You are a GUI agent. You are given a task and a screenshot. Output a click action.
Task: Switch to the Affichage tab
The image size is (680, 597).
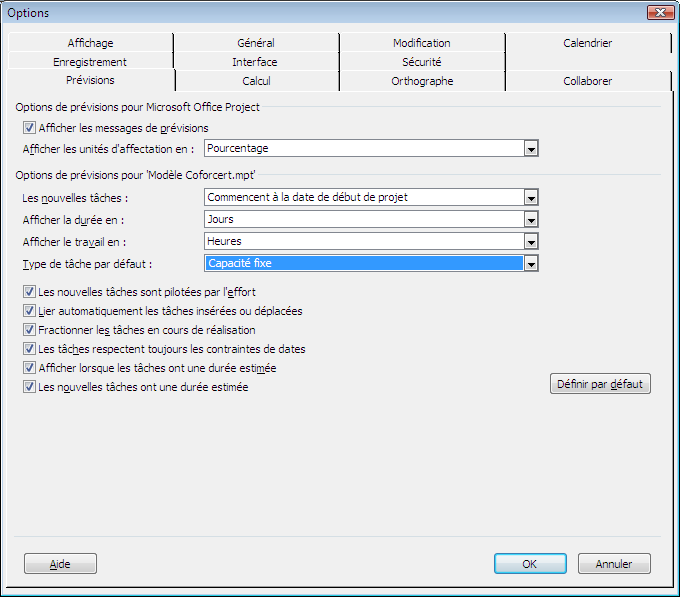tap(90, 43)
